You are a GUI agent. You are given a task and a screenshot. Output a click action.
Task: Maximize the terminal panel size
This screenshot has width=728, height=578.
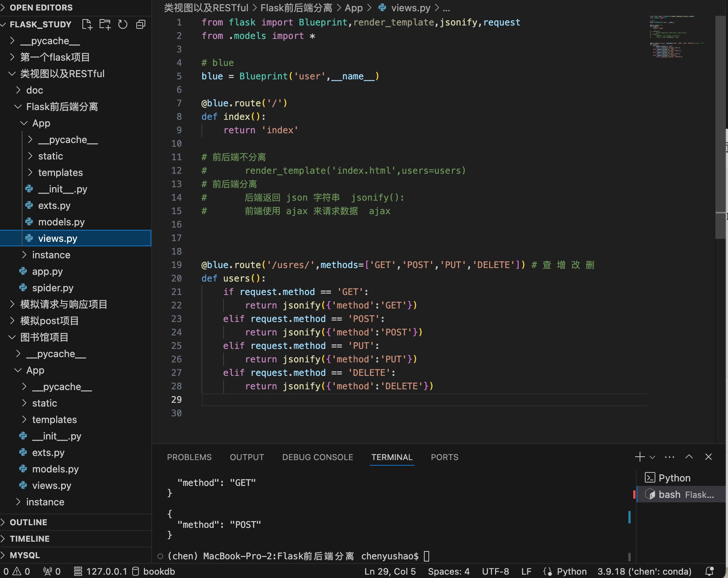[x=689, y=457]
